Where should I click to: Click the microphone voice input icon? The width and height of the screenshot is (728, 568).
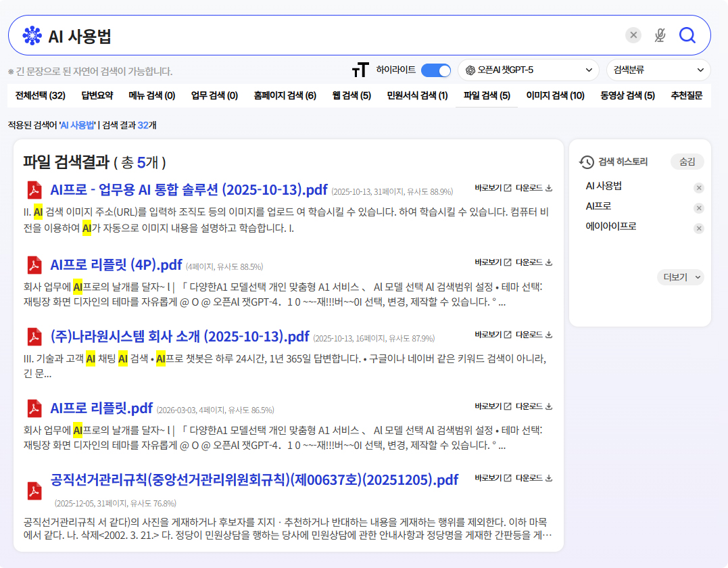click(660, 35)
